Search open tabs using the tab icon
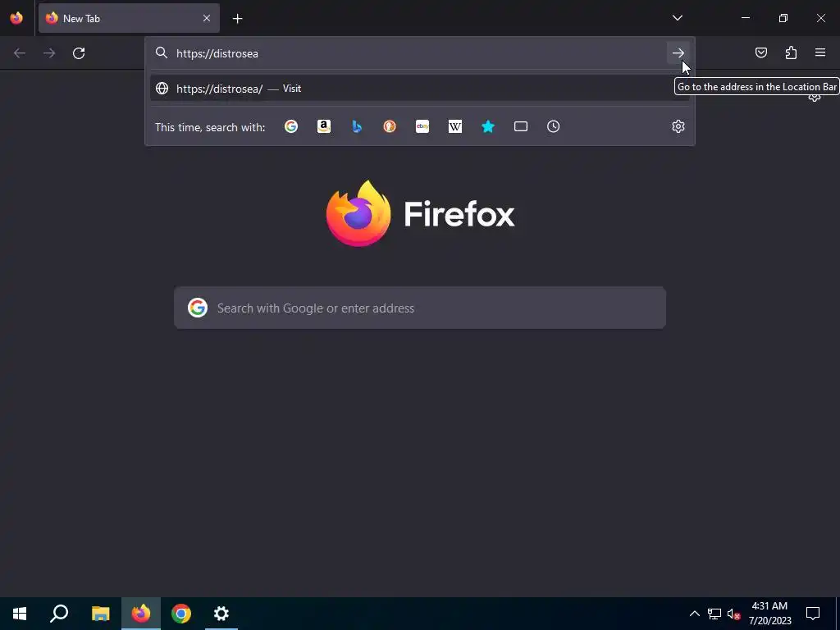This screenshot has height=630, width=840. 521,126
